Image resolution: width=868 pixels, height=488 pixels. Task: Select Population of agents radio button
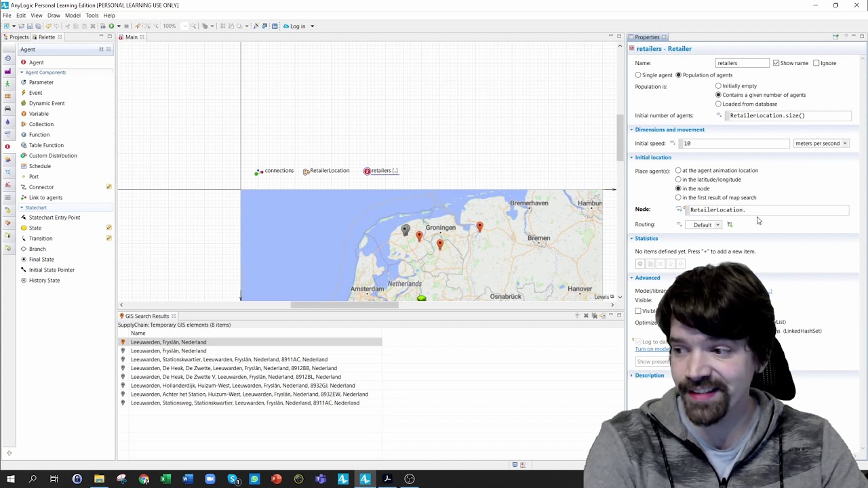[678, 75]
